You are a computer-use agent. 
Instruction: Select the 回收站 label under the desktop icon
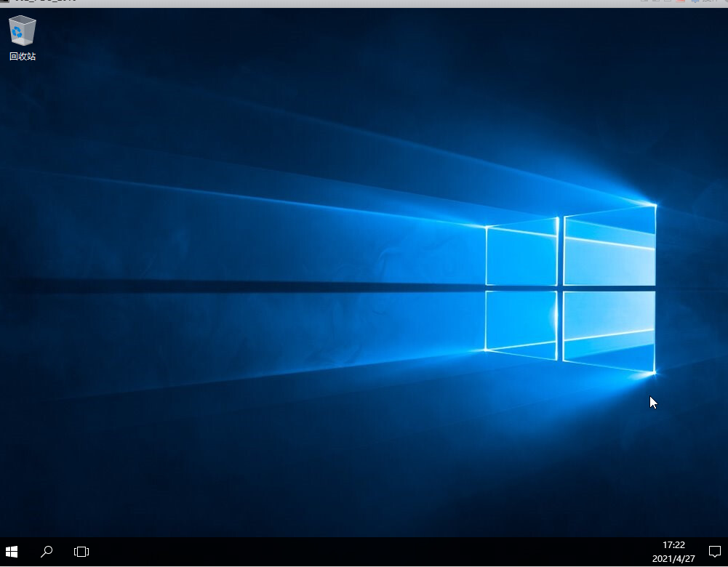click(22, 56)
